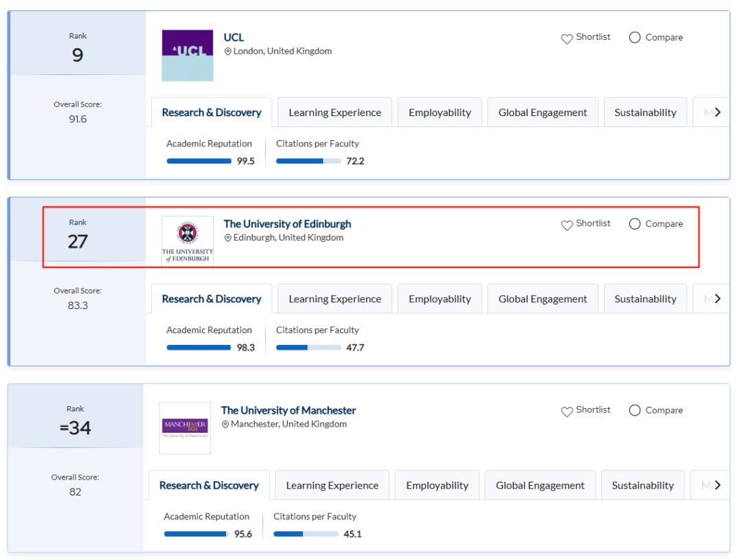Click the University of Edinburgh logo

point(188,241)
